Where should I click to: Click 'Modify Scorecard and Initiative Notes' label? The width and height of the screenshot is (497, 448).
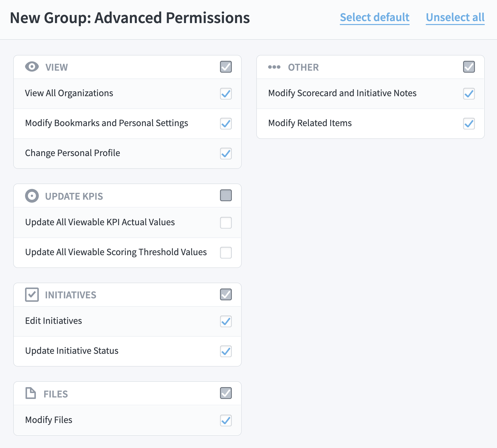[x=342, y=93]
